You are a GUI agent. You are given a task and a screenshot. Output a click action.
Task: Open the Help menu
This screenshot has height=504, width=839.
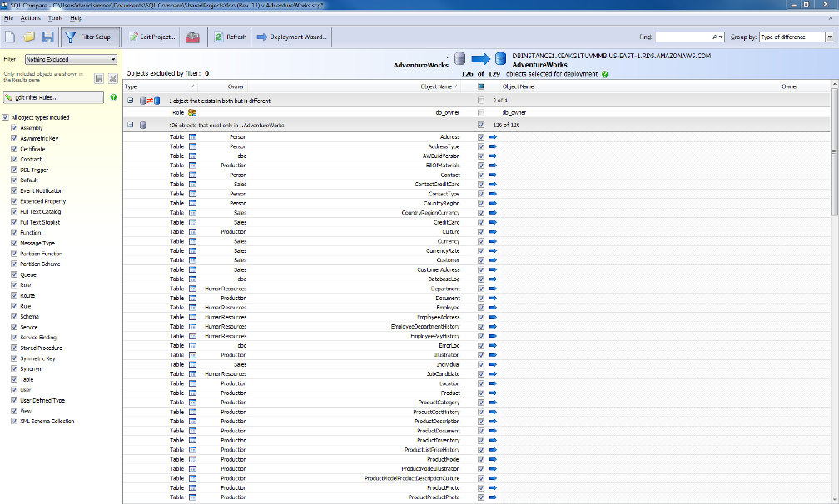[77, 18]
